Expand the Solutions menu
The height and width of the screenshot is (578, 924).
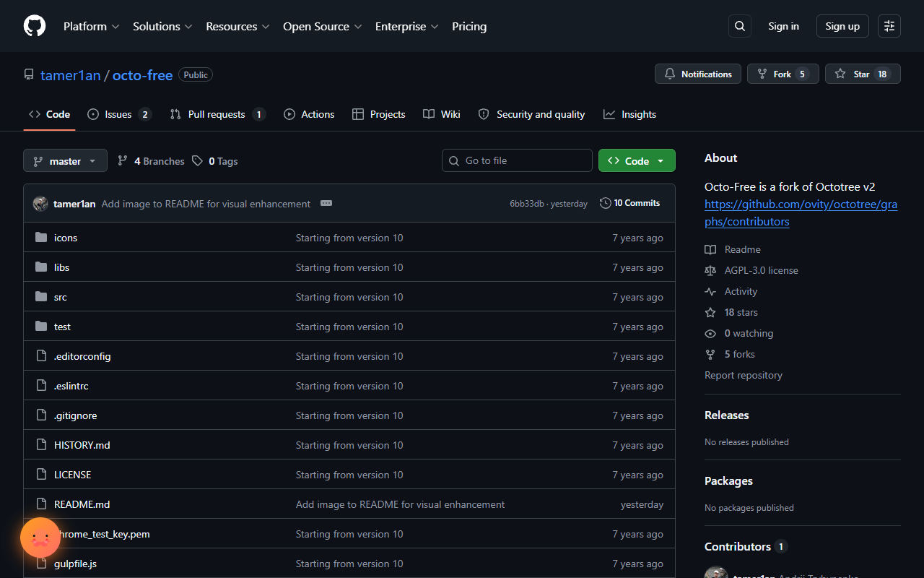click(x=162, y=26)
